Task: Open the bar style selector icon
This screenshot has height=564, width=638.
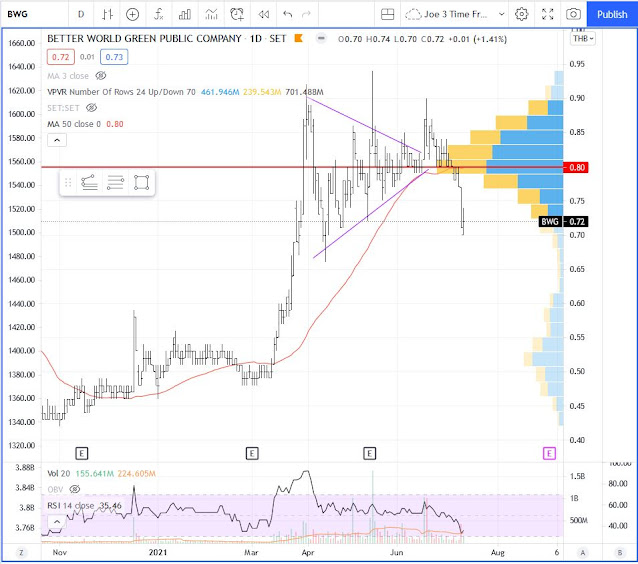Action: (107, 15)
